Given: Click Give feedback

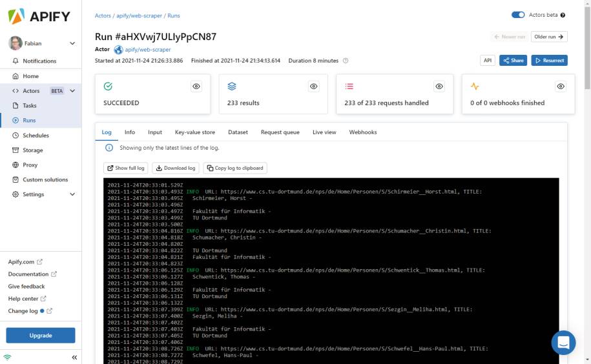Looking at the screenshot, I should point(26,287).
